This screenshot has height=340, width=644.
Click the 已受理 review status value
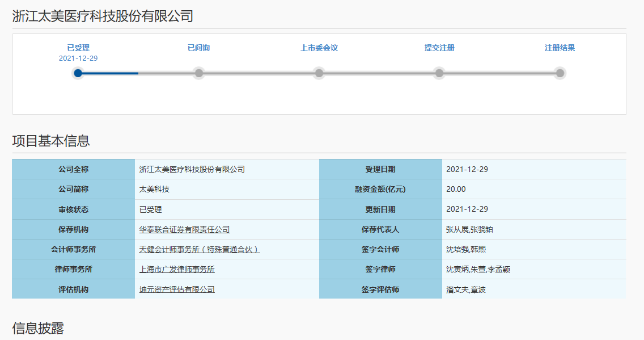[150, 209]
